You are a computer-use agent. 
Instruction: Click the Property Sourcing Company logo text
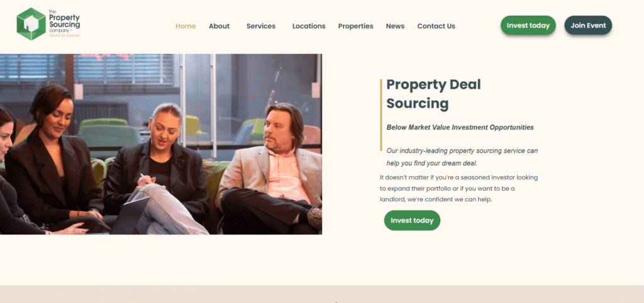[65, 23]
